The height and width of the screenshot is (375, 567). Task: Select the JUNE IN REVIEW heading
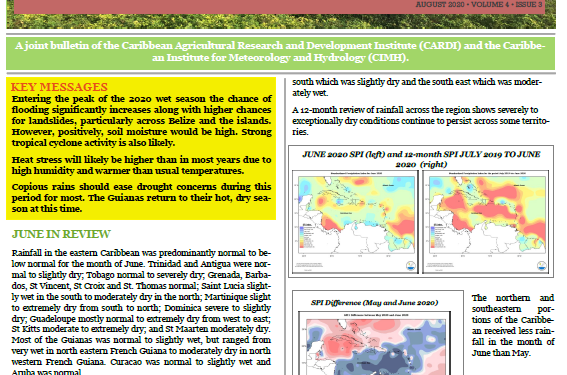(61, 234)
